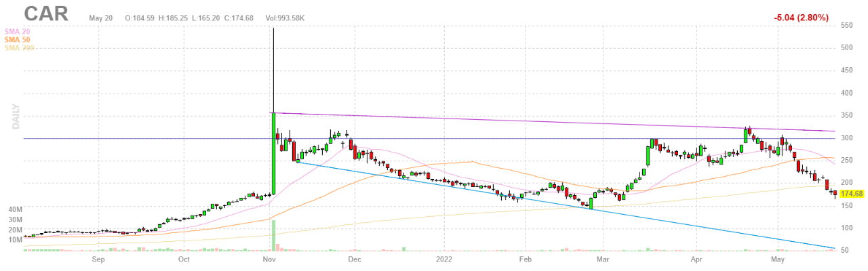
Task: Click the Vol:993.58K volume readout
Action: pyautogui.click(x=287, y=18)
